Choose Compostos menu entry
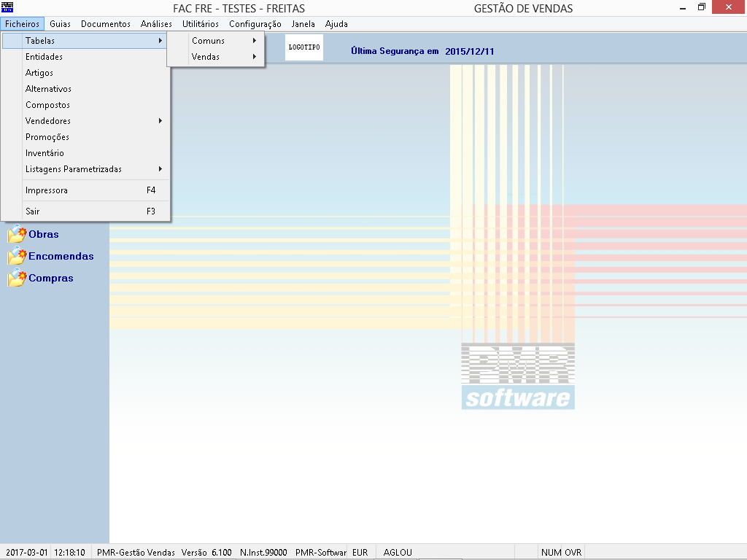The image size is (747, 560). tap(86, 105)
